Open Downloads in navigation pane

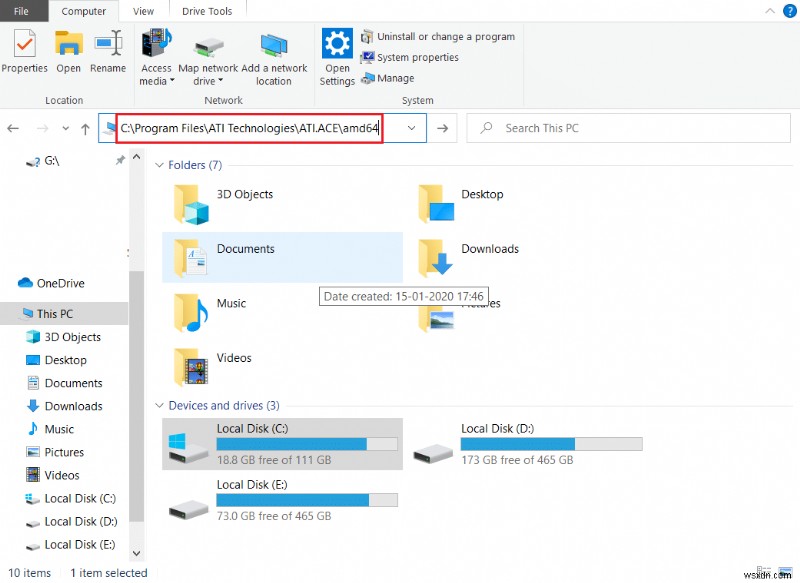pos(64,406)
